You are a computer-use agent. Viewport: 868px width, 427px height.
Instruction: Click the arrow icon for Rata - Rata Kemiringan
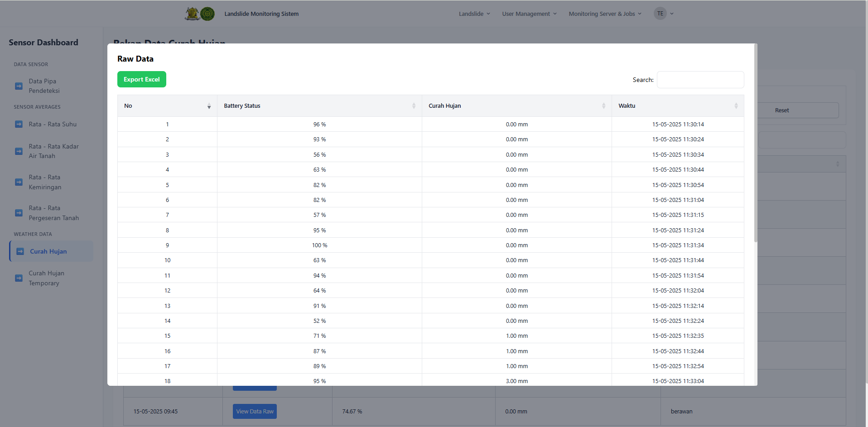click(19, 182)
